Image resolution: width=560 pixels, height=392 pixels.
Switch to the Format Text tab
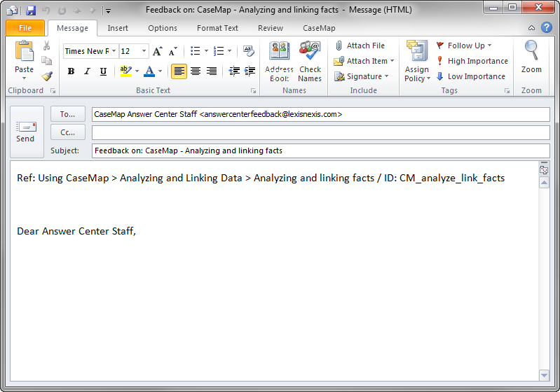217,28
